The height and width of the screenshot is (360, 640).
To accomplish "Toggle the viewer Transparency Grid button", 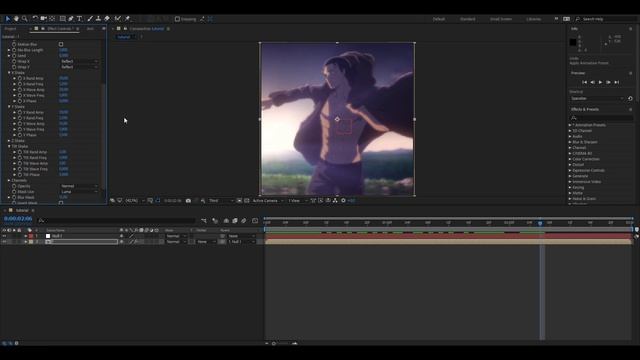I will (x=247, y=201).
